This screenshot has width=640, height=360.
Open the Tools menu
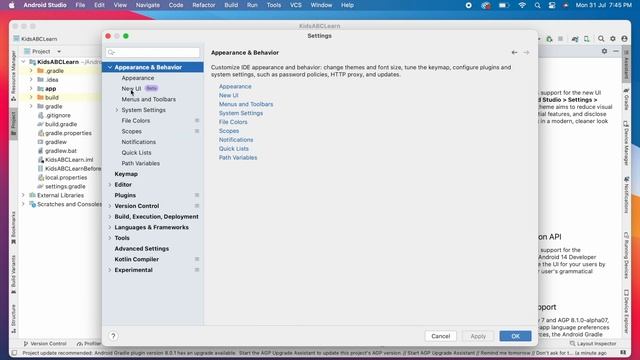pyautogui.click(x=273, y=5)
